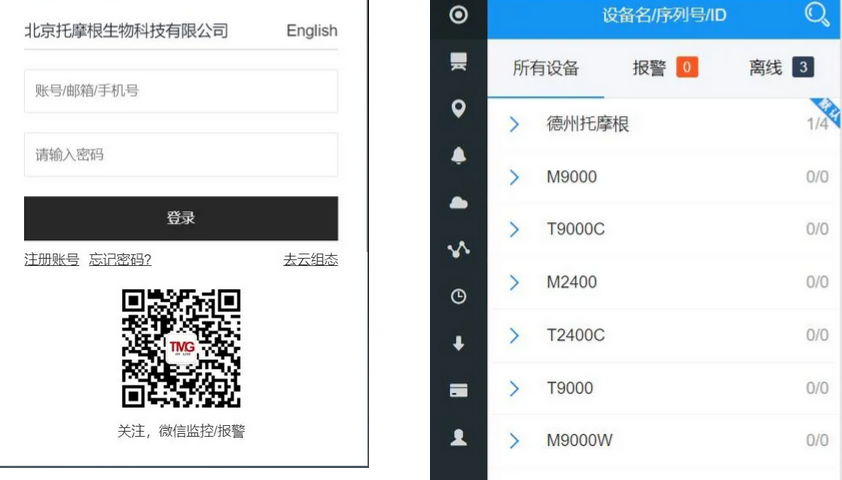Click the search magnifier icon
The image size is (842, 480).
817,14
